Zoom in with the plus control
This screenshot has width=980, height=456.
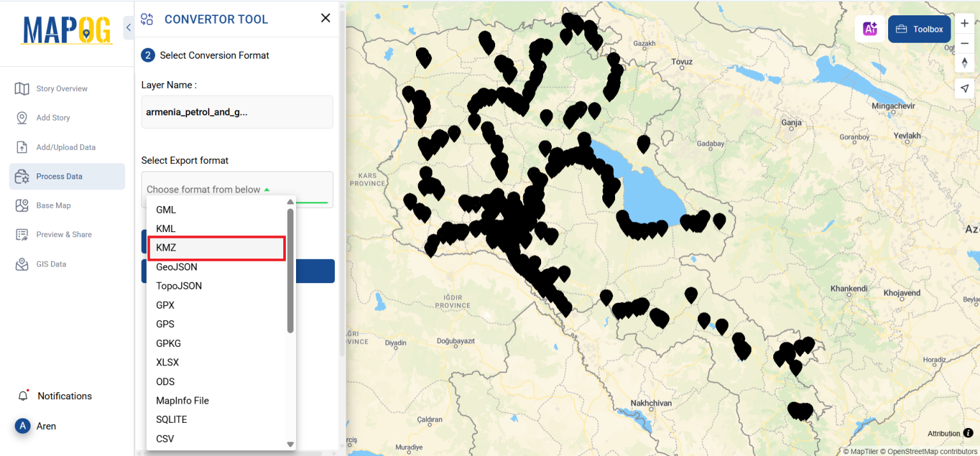pyautogui.click(x=965, y=23)
